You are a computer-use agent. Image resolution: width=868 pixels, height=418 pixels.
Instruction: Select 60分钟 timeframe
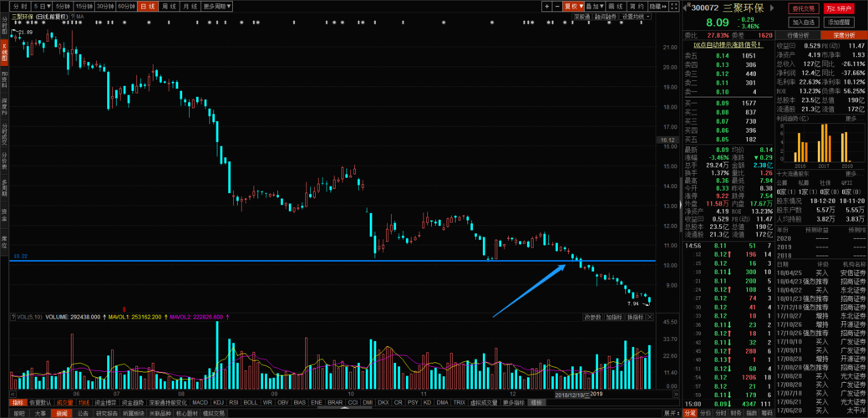click(127, 6)
